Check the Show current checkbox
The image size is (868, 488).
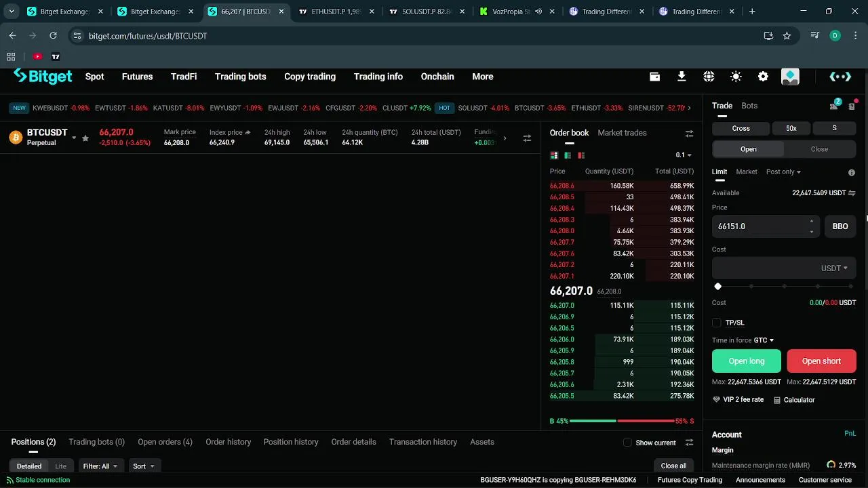click(627, 443)
